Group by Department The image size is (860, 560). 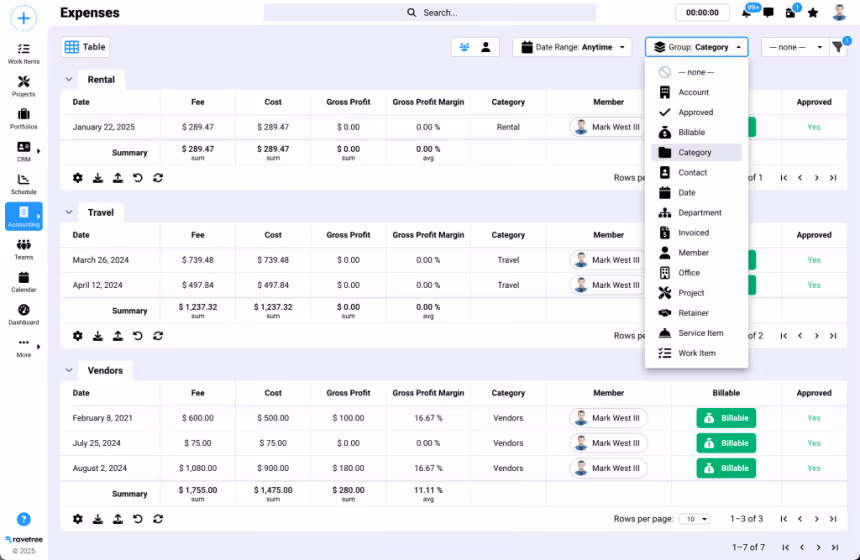point(697,213)
